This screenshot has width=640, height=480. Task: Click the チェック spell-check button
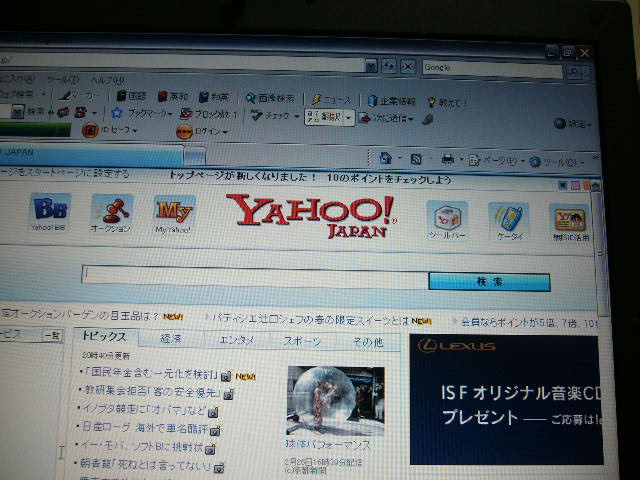(x=271, y=116)
